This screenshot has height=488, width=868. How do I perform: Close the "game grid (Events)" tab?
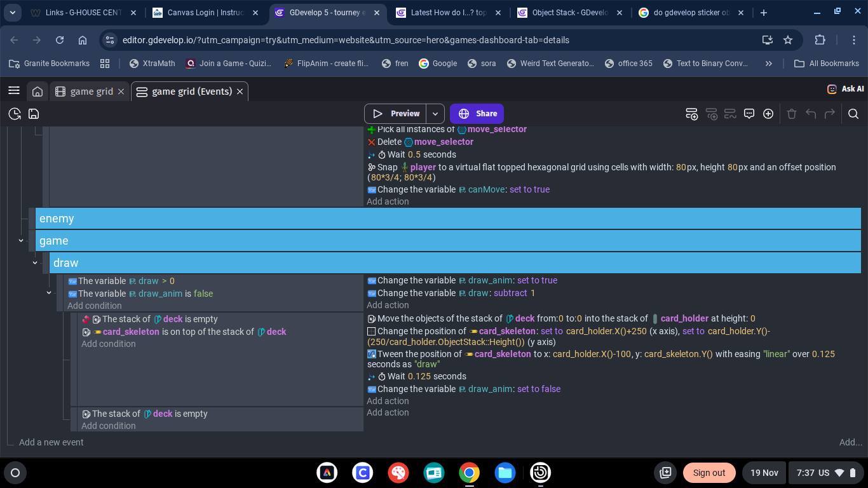click(x=240, y=91)
